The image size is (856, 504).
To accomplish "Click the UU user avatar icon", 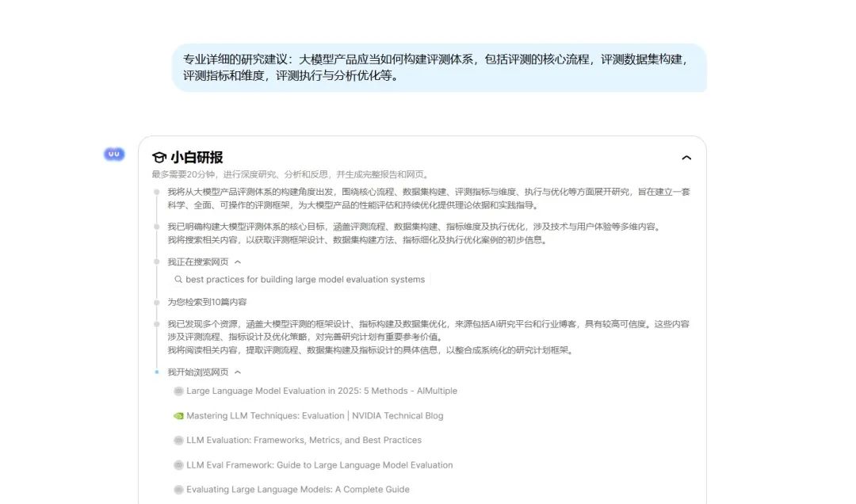I will tap(113, 154).
